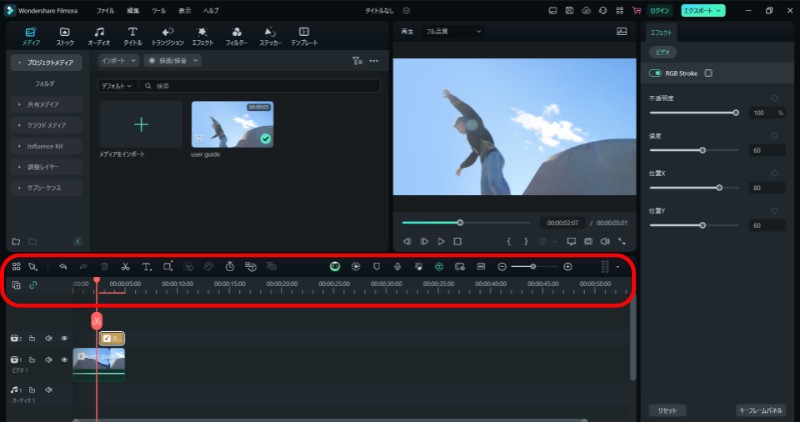
Task: Click the shopping cart icon in title bar
Action: (638, 10)
